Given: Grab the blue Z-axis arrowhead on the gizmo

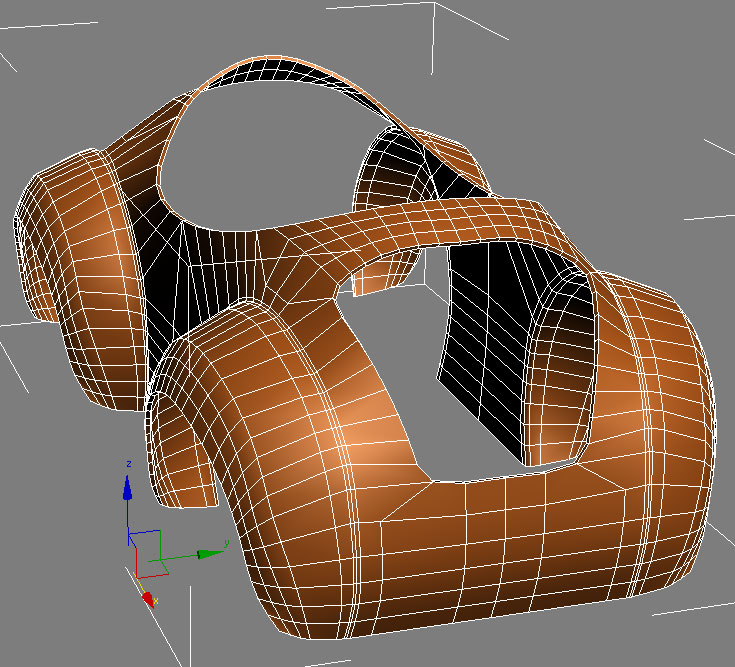Looking at the screenshot, I should [x=127, y=487].
